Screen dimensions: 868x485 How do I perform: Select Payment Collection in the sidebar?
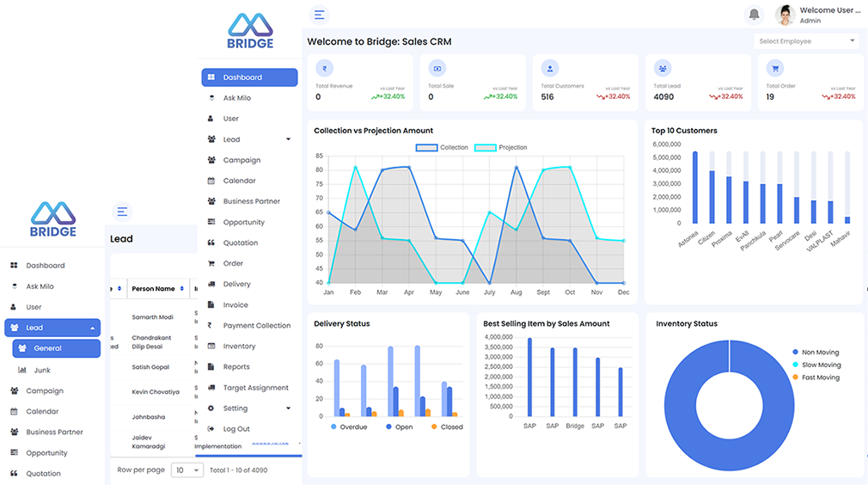256,326
